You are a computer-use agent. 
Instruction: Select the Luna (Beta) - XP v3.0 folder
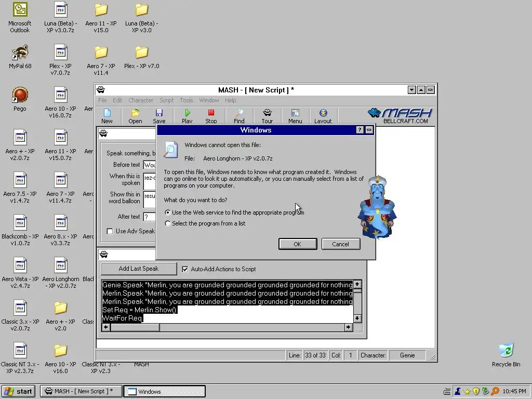[141, 18]
